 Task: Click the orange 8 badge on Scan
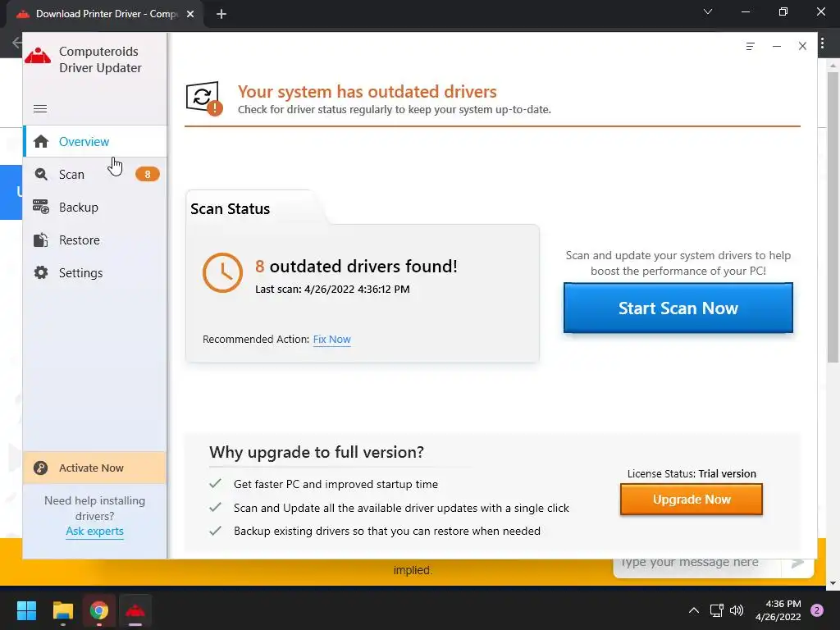(x=148, y=174)
